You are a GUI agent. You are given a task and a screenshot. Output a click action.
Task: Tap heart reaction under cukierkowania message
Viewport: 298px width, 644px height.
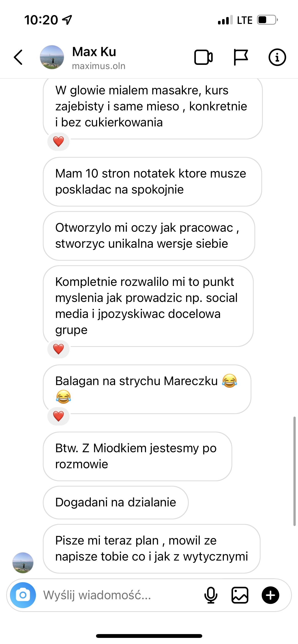[58, 141]
